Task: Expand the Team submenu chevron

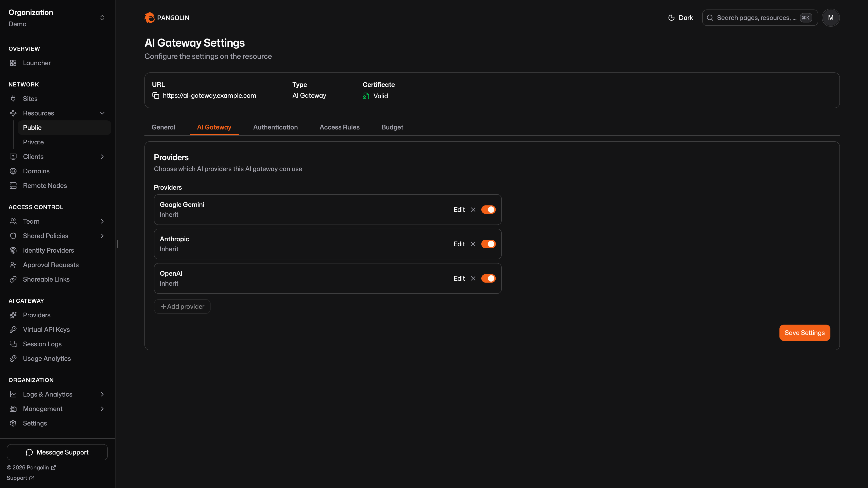Action: (x=102, y=221)
